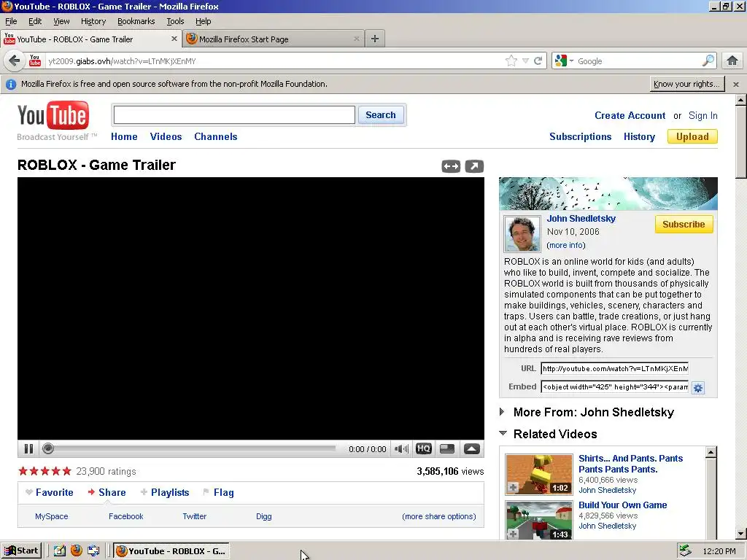Click the Upload button

pos(692,136)
